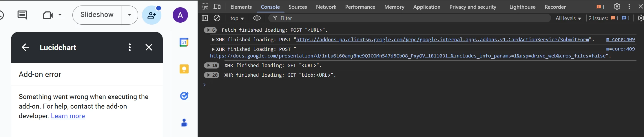Click the console prompt input line
This screenshot has width=644, height=137.
[x=423, y=85]
